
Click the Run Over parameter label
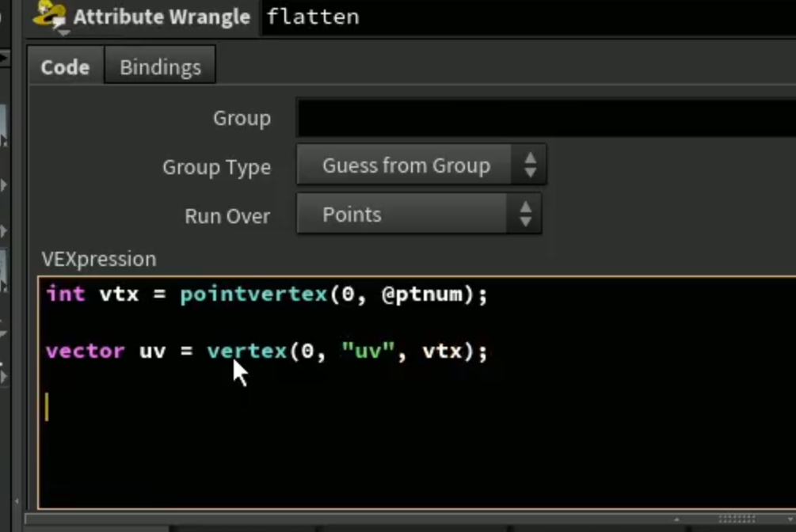227,216
